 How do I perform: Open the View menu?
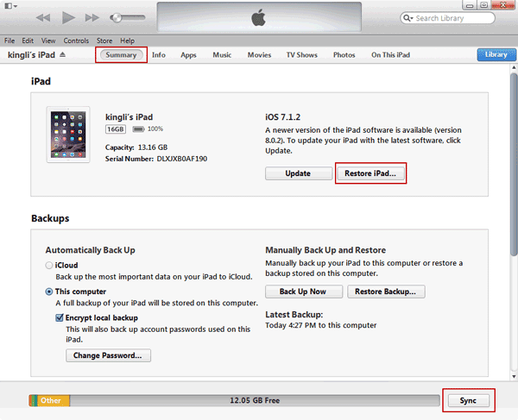click(48, 41)
